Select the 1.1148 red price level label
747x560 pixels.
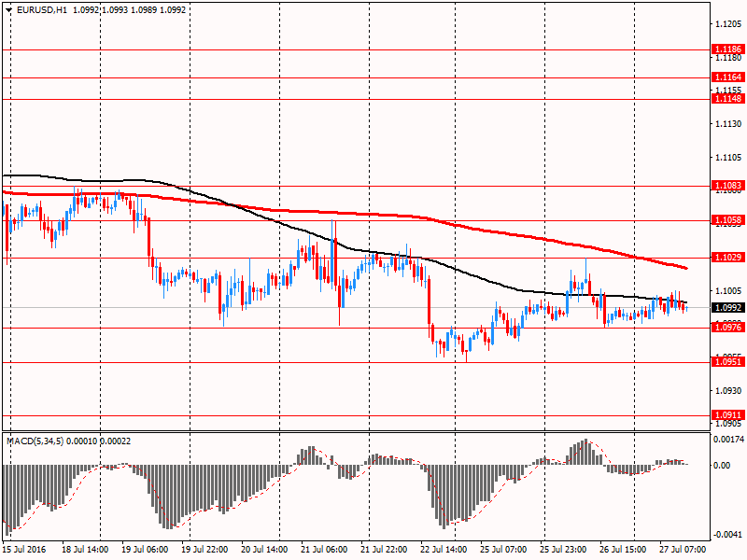coord(728,99)
